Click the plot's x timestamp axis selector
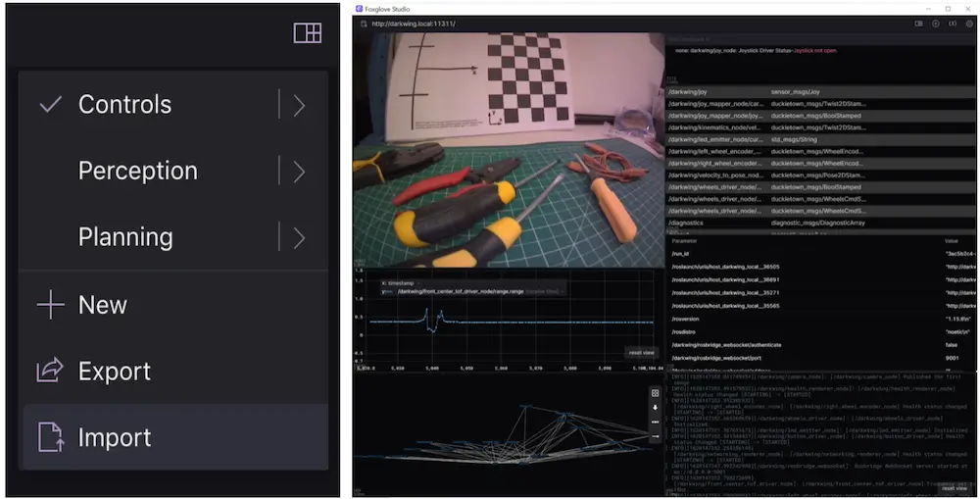This screenshot has width=980, height=499. tap(400, 283)
